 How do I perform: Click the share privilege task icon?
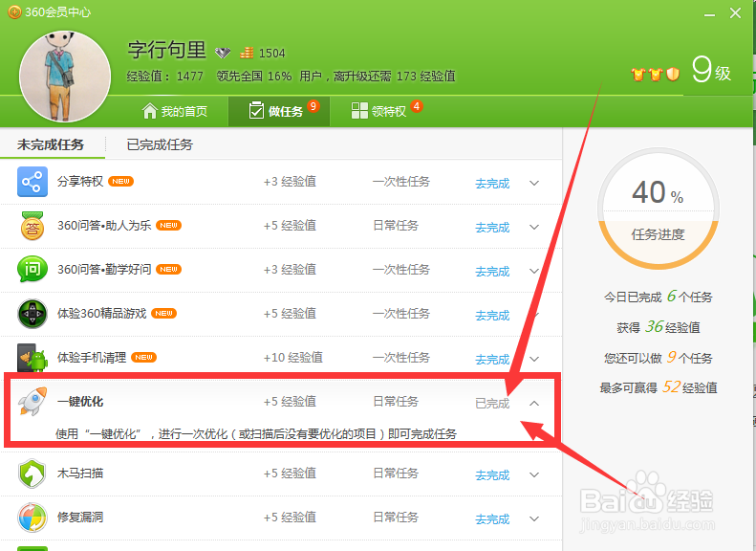click(32, 182)
